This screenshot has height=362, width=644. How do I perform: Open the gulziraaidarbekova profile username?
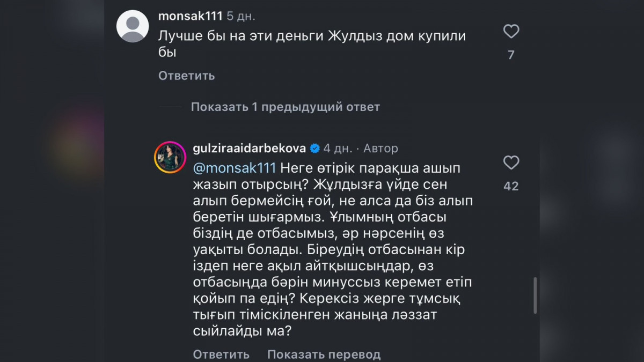(249, 148)
